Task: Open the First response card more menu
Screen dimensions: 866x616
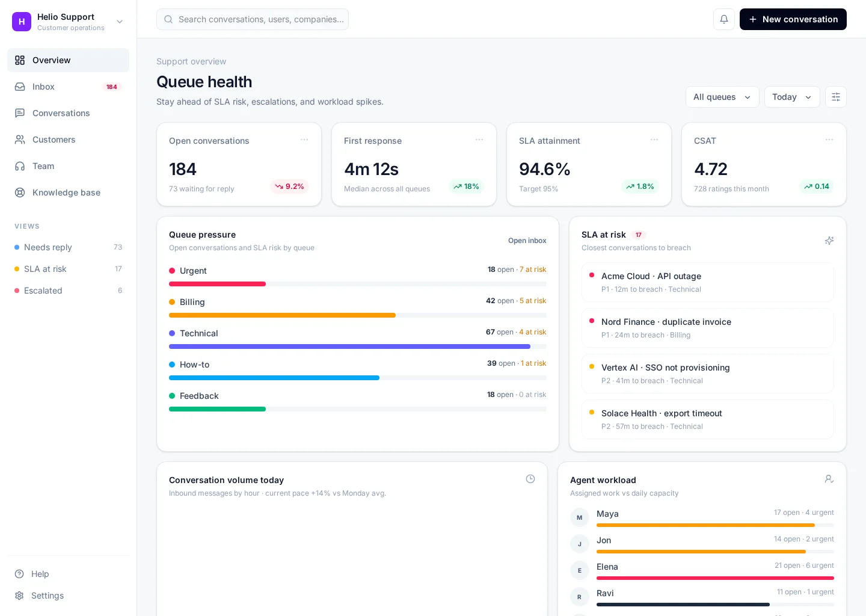Action: click(x=479, y=140)
